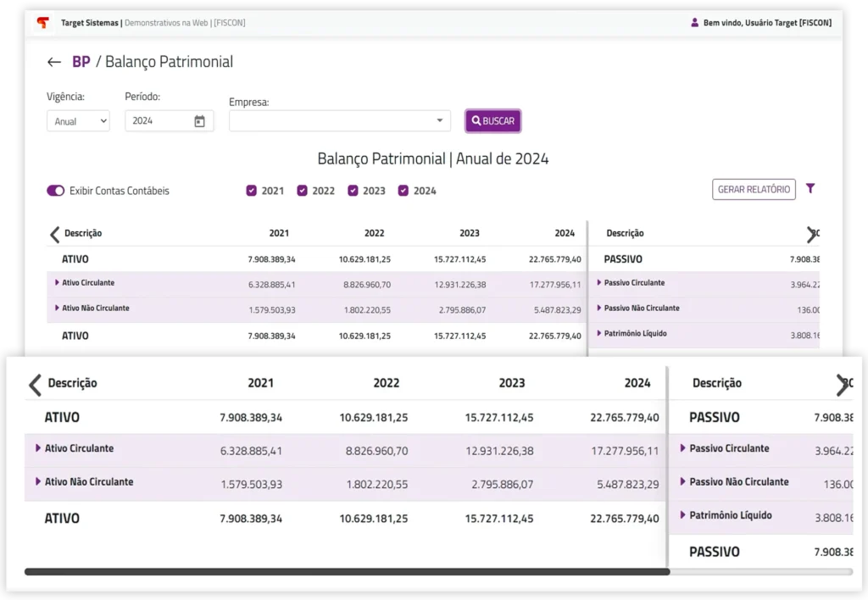Screen dimensions: 868x600
Task: Toggle the 2024 year checkbox
Action: click(x=403, y=191)
